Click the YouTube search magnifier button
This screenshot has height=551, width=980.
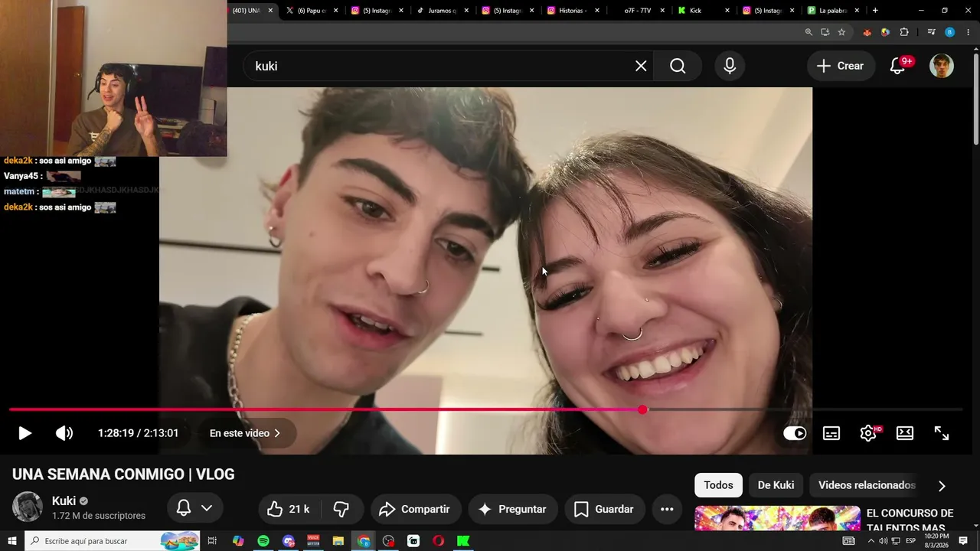coord(678,66)
